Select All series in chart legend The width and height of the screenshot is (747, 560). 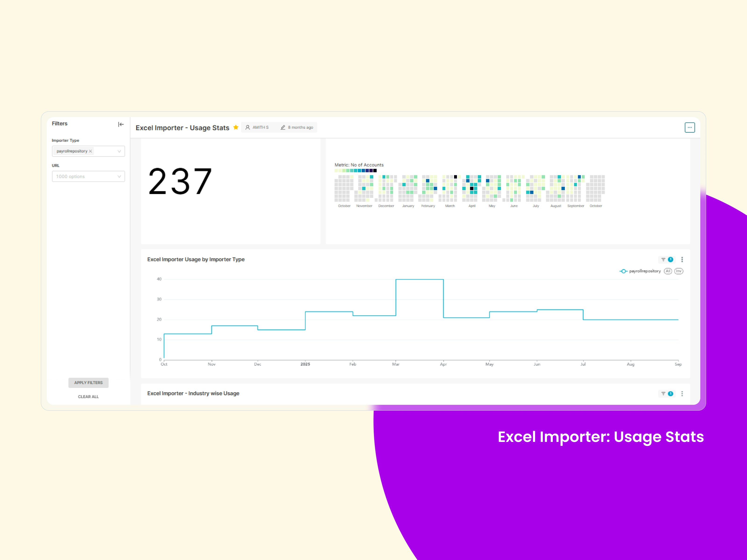pyautogui.click(x=667, y=271)
